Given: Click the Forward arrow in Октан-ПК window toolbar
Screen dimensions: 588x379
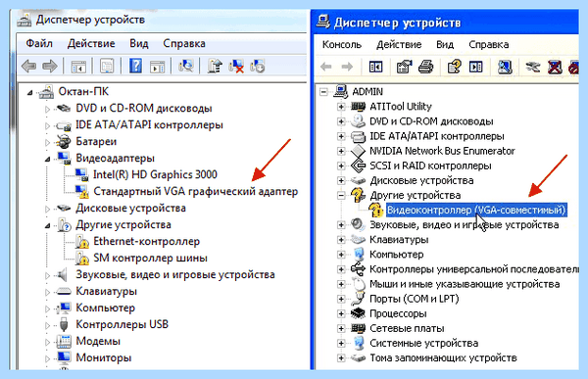Looking at the screenshot, I should 50,67.
